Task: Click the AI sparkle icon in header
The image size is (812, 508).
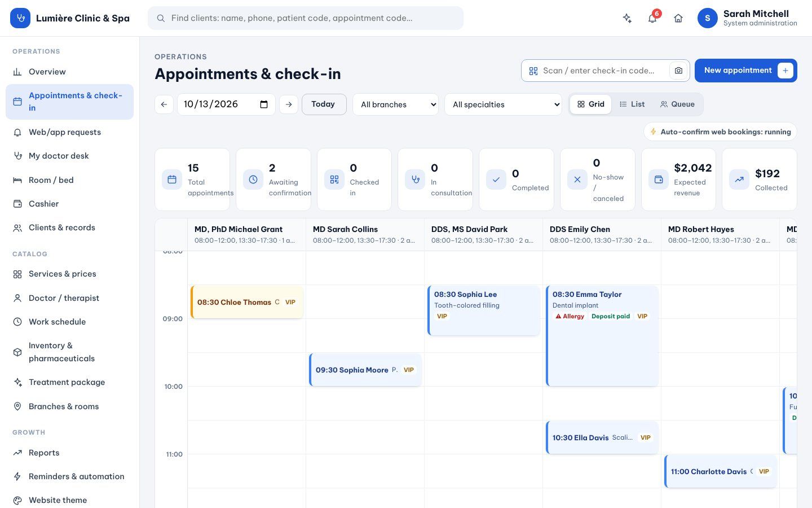Action: click(626, 18)
